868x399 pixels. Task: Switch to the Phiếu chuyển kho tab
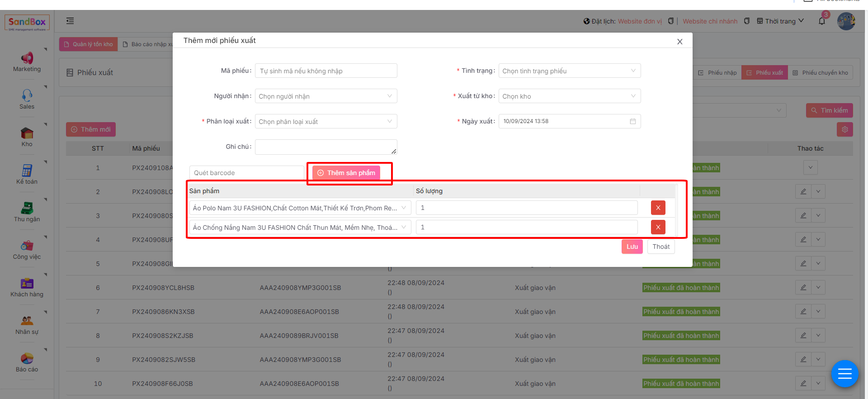pyautogui.click(x=821, y=73)
